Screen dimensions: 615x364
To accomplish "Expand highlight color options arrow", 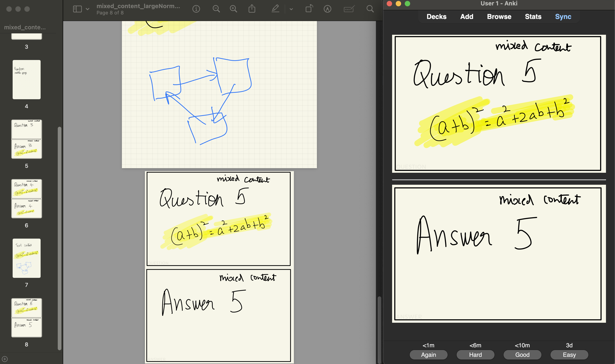I will [x=291, y=9].
